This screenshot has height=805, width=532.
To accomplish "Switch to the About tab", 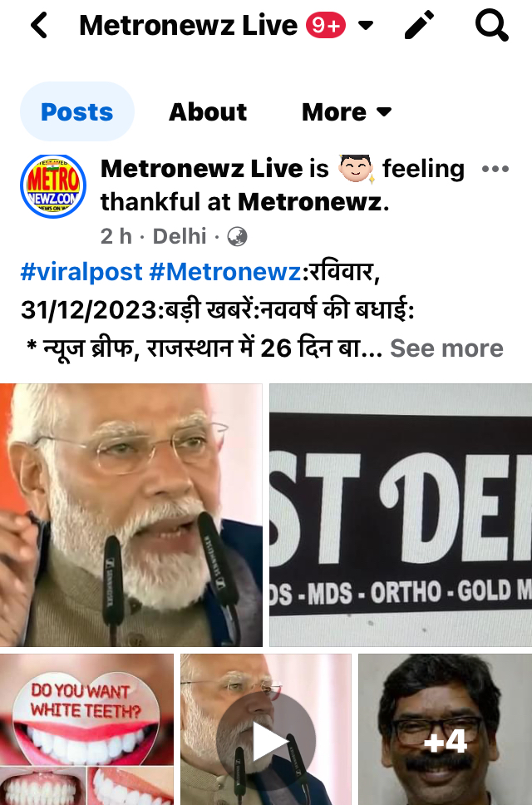I will pyautogui.click(x=208, y=112).
